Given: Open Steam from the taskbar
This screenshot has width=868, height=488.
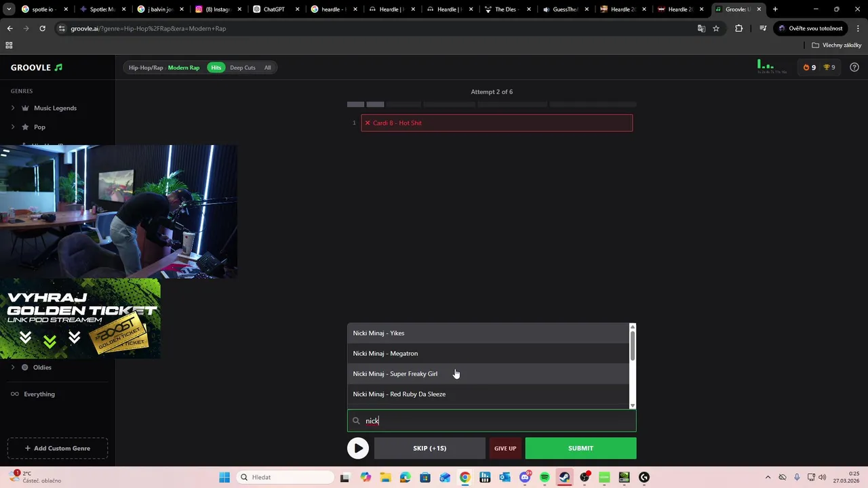Looking at the screenshot, I should coord(564,477).
